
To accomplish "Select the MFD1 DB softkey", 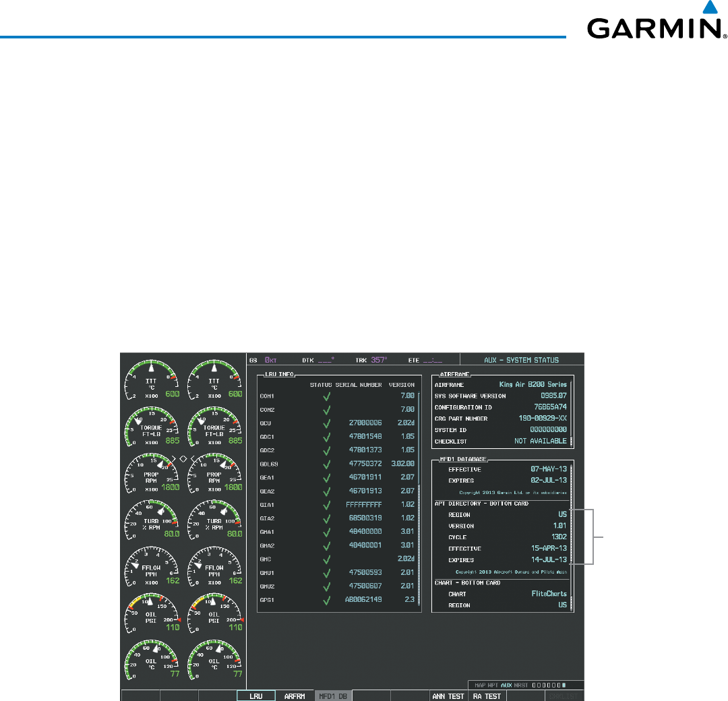I will coord(333,696).
